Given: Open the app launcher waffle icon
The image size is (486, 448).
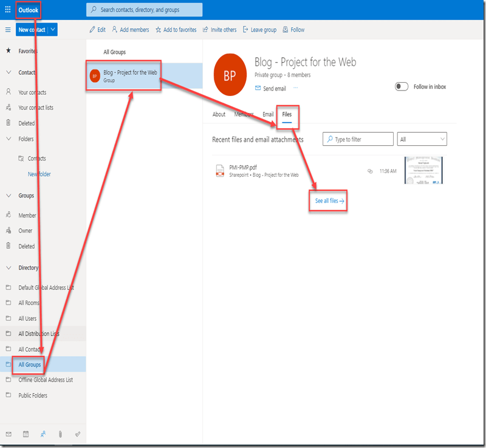Looking at the screenshot, I should [8, 10].
